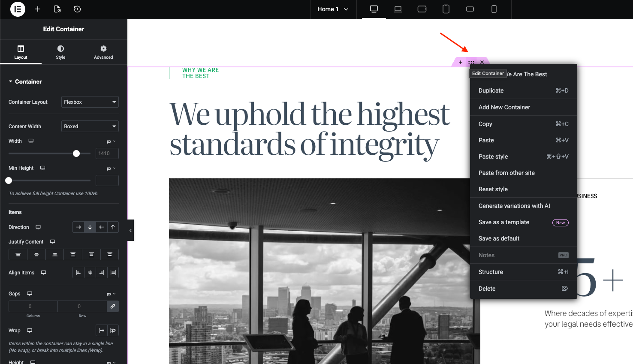The image size is (633, 364).
Task: Click the Width slider handle
Action: point(76,153)
